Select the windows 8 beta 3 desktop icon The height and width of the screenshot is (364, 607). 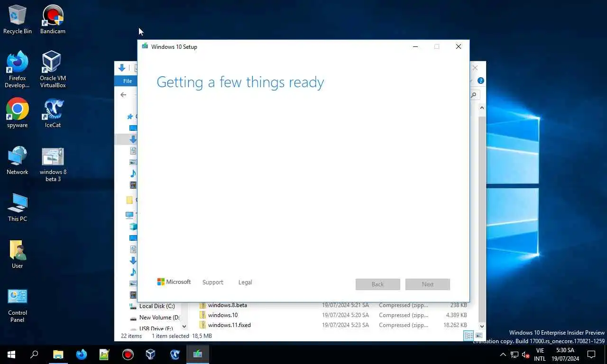coord(53,164)
